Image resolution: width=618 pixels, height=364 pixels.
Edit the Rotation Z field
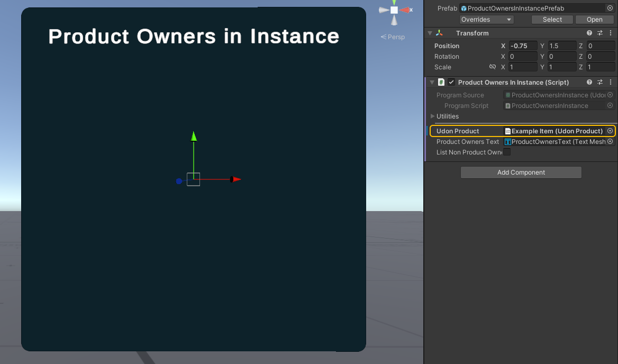coord(600,56)
